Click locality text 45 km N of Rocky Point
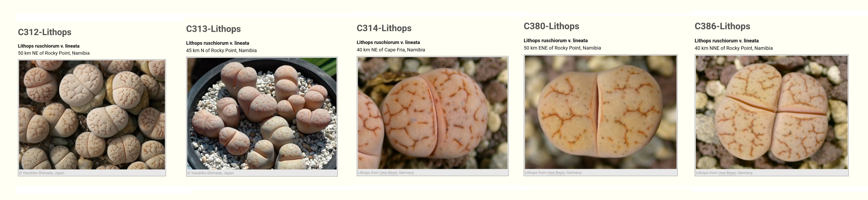This screenshot has width=868, height=200. pyautogui.click(x=221, y=50)
